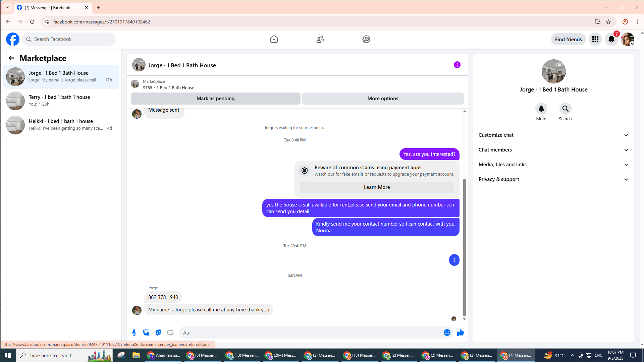Open the notifications bell

611,39
